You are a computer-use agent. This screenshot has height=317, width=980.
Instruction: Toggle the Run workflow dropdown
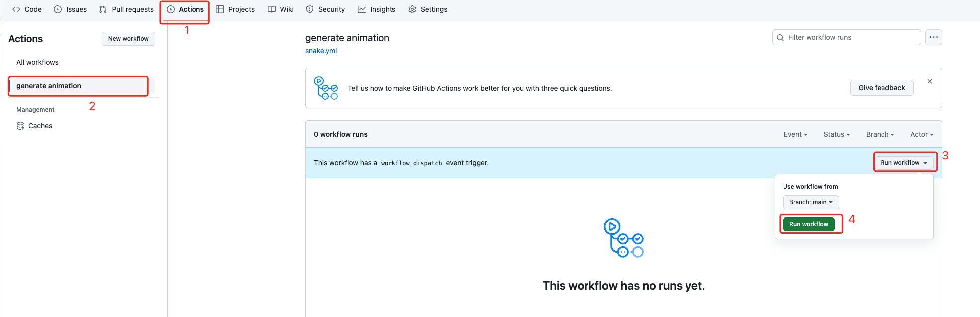pyautogui.click(x=904, y=163)
